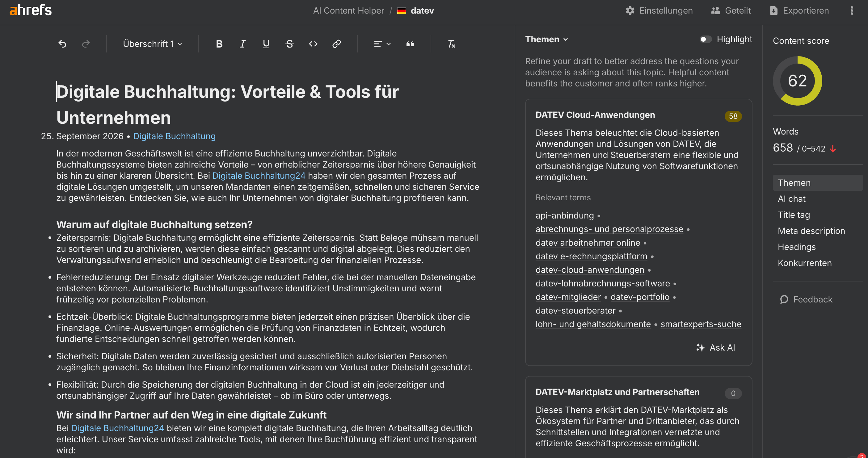Toggle italic formatting
Image resolution: width=868 pixels, height=458 pixels.
pyautogui.click(x=242, y=44)
